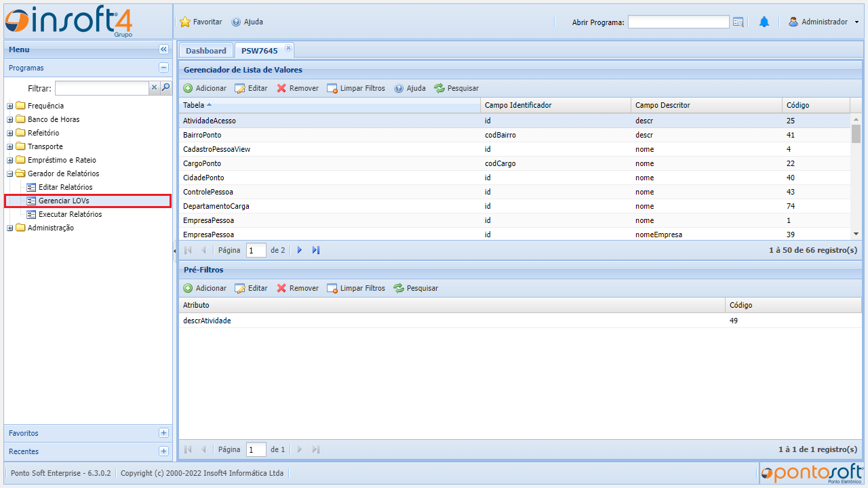The height and width of the screenshot is (488, 868).
Task: Open Executar Relatórios from the menu tree
Action: (70, 214)
